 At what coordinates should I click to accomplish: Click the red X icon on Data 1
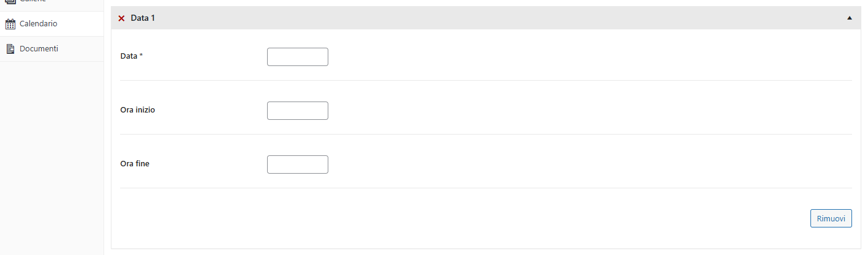(121, 18)
